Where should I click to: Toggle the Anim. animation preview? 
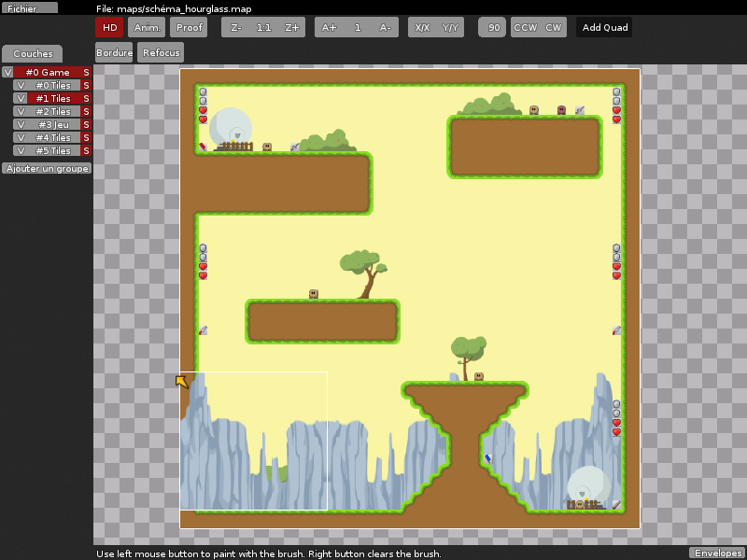click(x=147, y=28)
